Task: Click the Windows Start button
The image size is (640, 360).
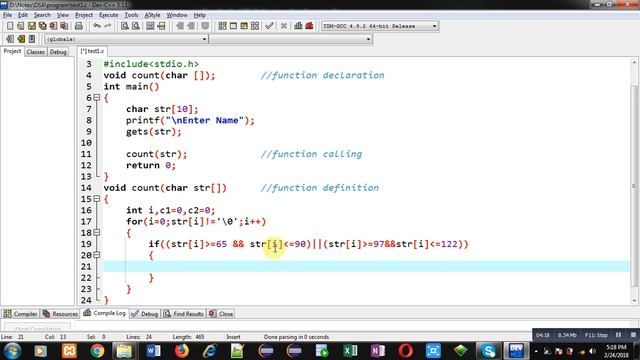Action: pyautogui.click(x=12, y=351)
